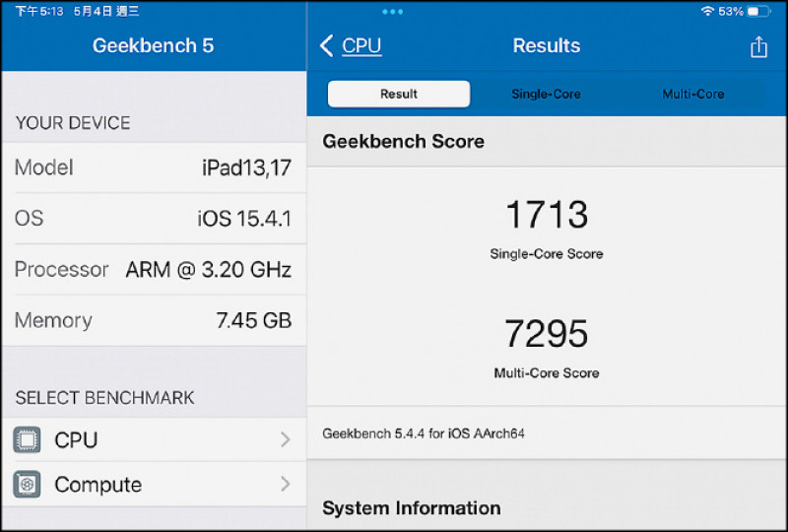The image size is (788, 532).
Task: Tap the 53% battery percentage
Action: point(731,11)
